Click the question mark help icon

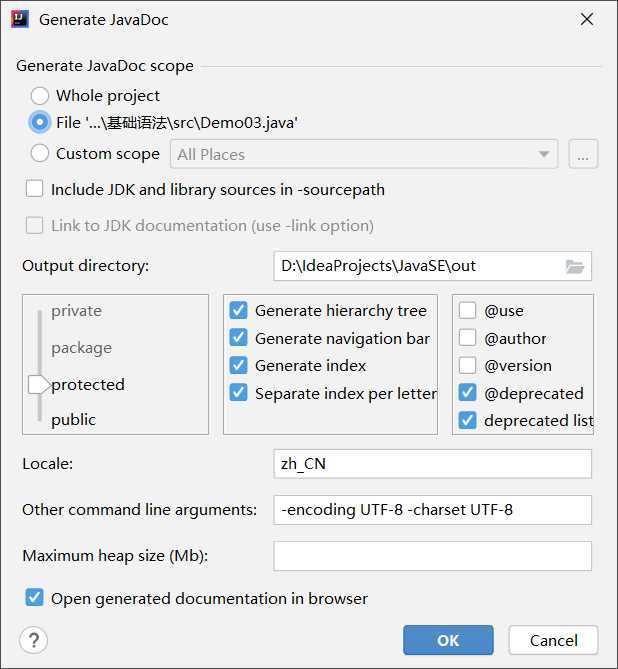click(34, 640)
